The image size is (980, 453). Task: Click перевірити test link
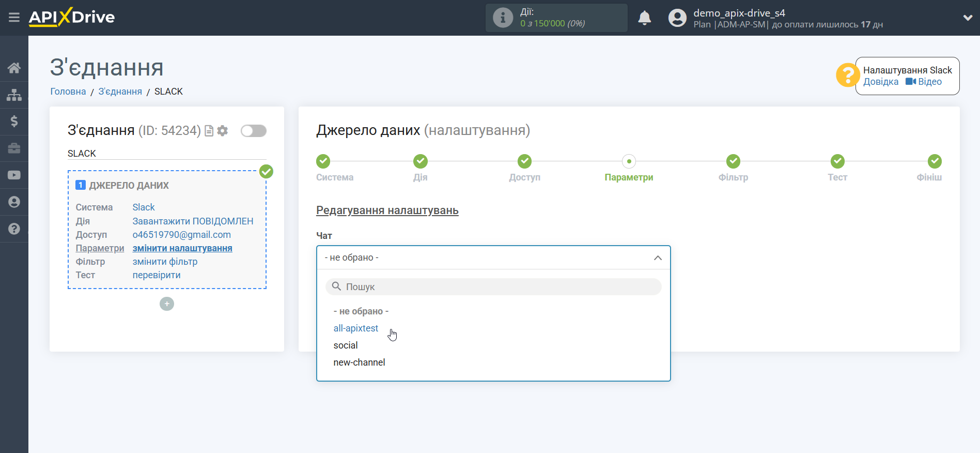(157, 275)
